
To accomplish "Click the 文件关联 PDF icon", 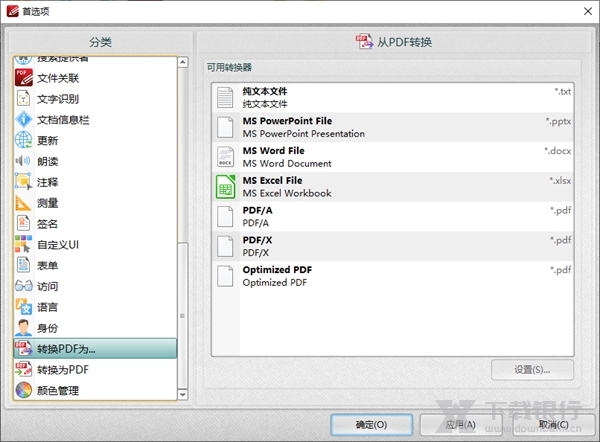I will (x=24, y=78).
